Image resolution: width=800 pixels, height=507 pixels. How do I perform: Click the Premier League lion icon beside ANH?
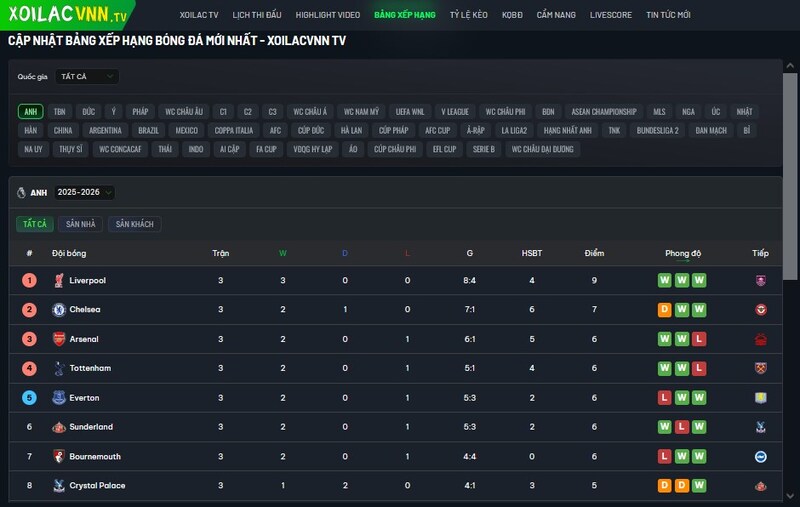pos(21,193)
